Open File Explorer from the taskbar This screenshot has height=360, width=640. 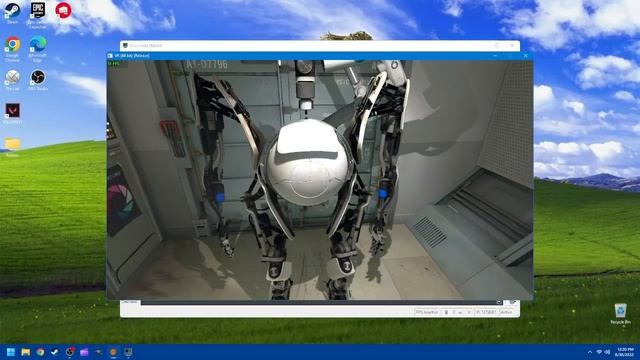tap(26, 352)
